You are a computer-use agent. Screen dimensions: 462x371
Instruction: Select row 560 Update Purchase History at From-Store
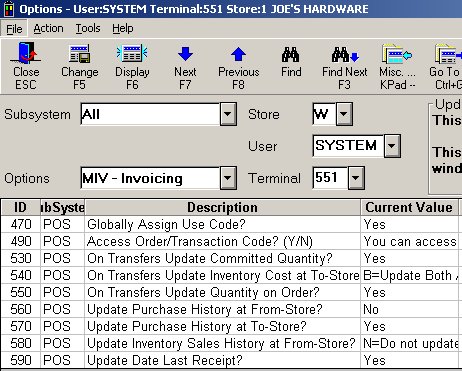[230, 309]
